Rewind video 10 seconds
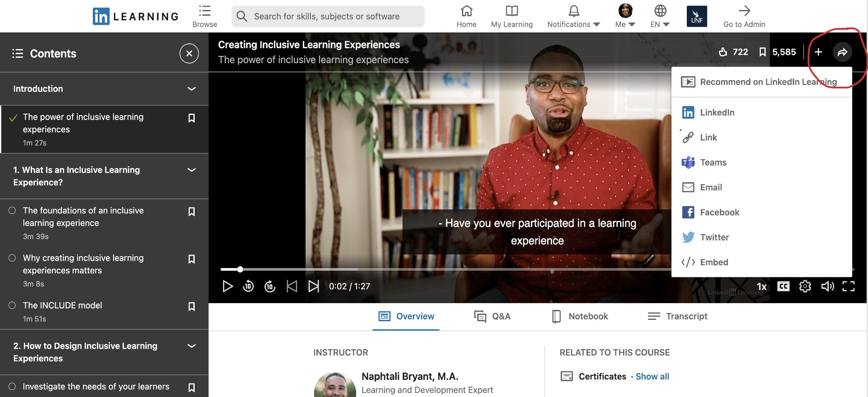868x397 pixels. click(248, 286)
